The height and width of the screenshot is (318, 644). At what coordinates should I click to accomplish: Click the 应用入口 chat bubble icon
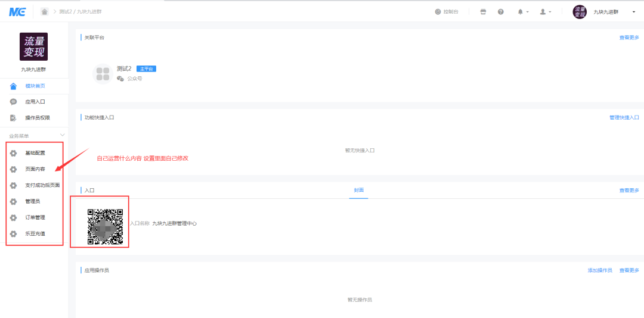(14, 102)
